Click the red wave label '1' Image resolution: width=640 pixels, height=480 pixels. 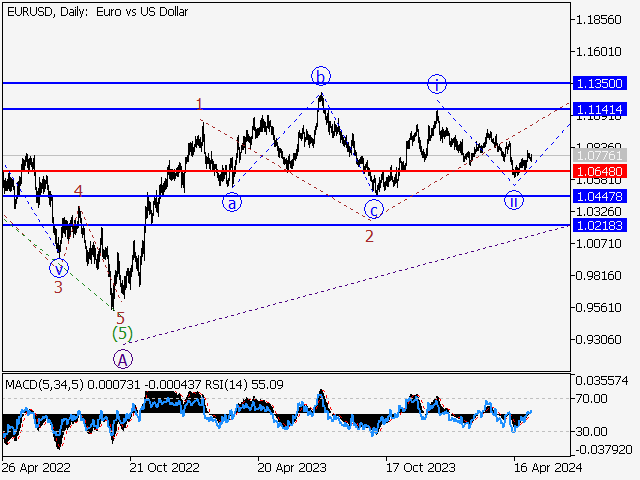(x=199, y=104)
